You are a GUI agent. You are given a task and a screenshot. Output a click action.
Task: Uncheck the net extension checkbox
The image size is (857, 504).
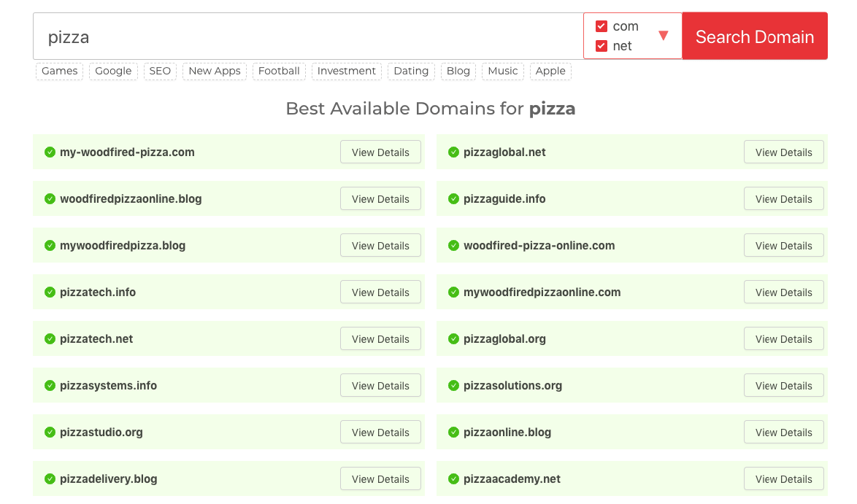point(602,44)
